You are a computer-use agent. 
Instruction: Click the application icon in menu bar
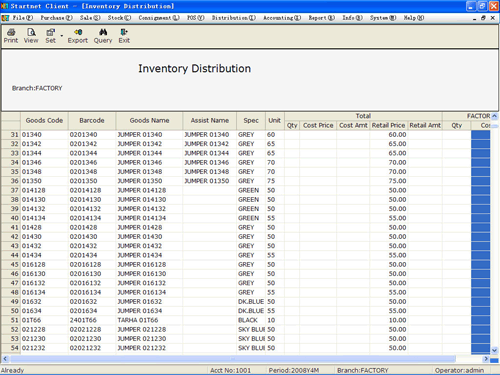[x=5, y=18]
